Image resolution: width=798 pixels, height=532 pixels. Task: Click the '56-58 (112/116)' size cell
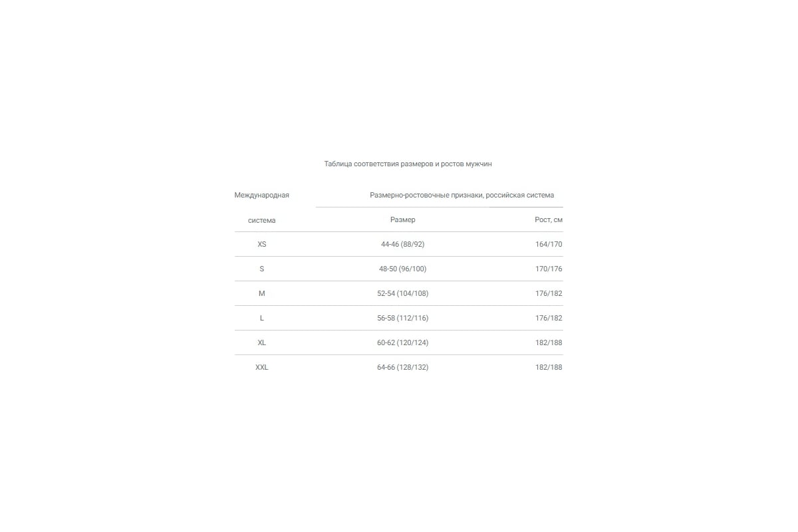pyautogui.click(x=402, y=319)
